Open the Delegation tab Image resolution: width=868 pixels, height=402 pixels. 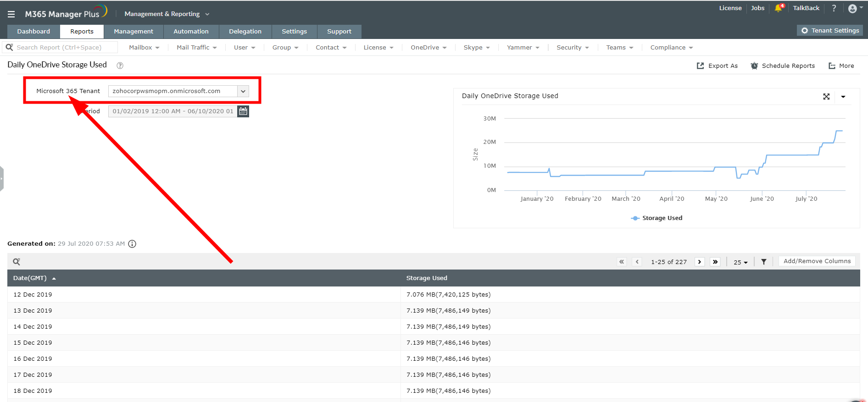coord(245,32)
